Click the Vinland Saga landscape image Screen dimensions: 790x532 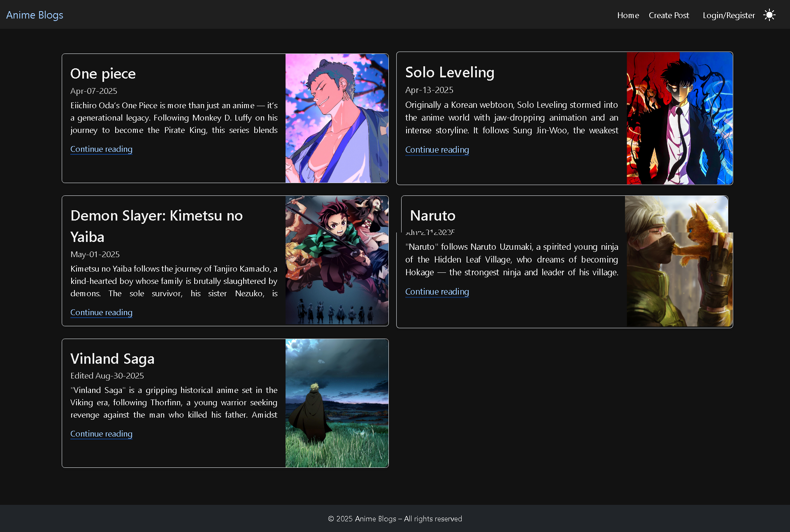(337, 403)
